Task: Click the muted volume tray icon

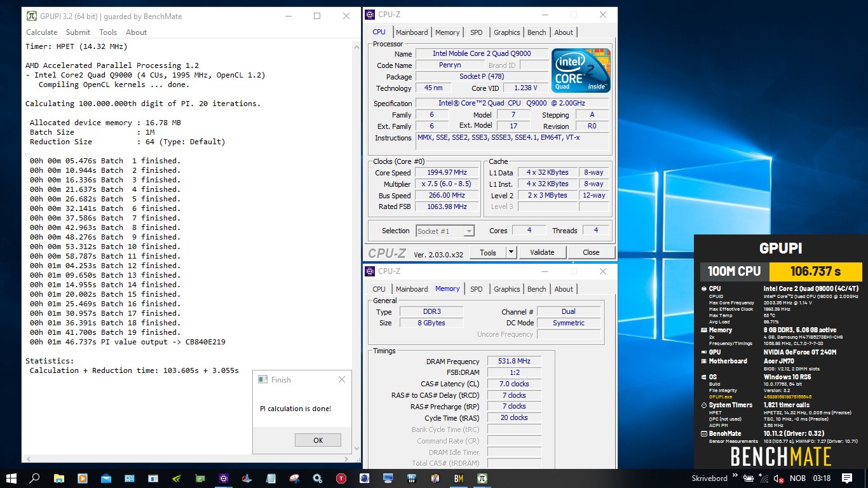Action: pyautogui.click(x=778, y=478)
